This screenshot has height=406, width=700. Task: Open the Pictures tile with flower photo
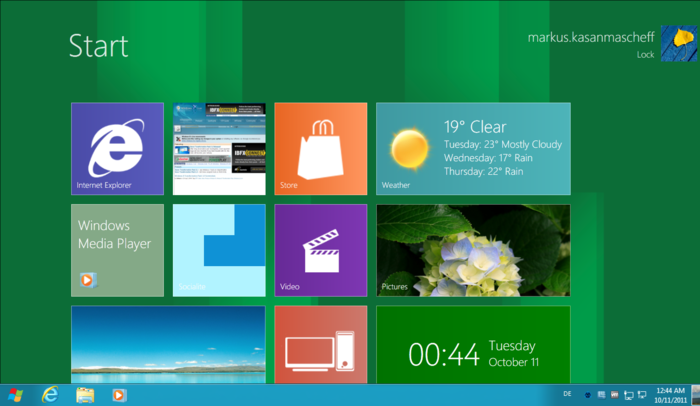(473, 250)
